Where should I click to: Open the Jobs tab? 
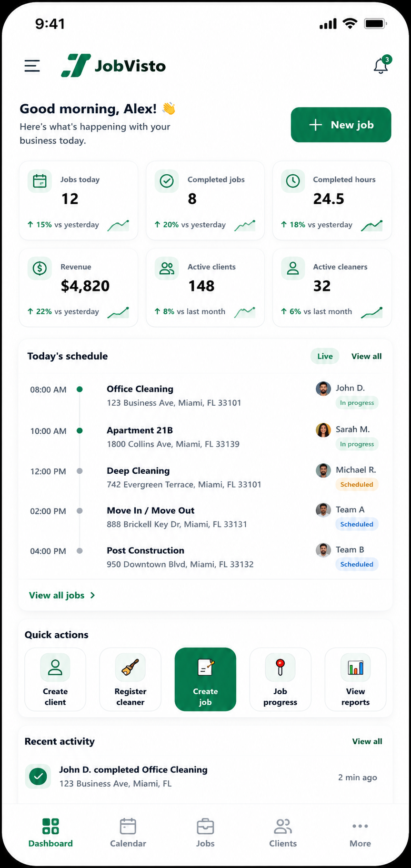tap(205, 833)
